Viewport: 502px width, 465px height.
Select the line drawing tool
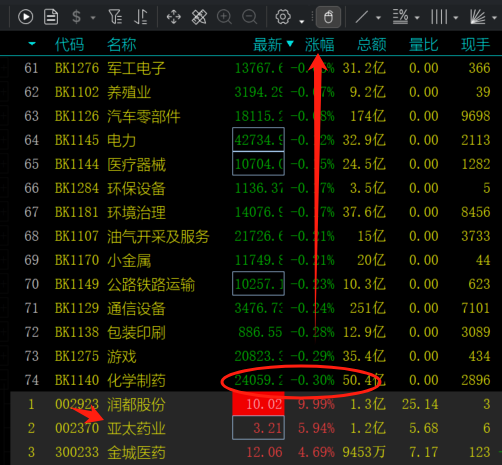362,17
